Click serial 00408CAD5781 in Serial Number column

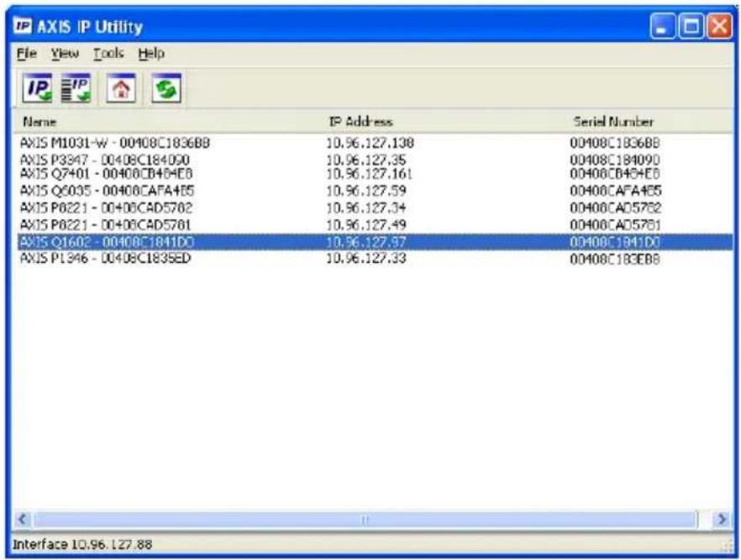tap(615, 225)
